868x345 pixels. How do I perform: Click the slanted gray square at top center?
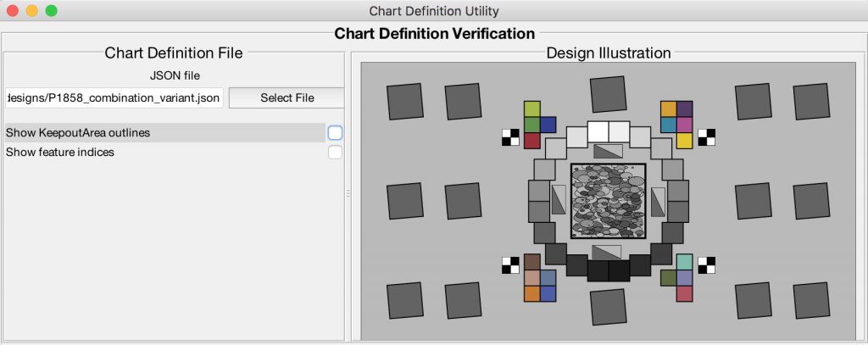609,95
